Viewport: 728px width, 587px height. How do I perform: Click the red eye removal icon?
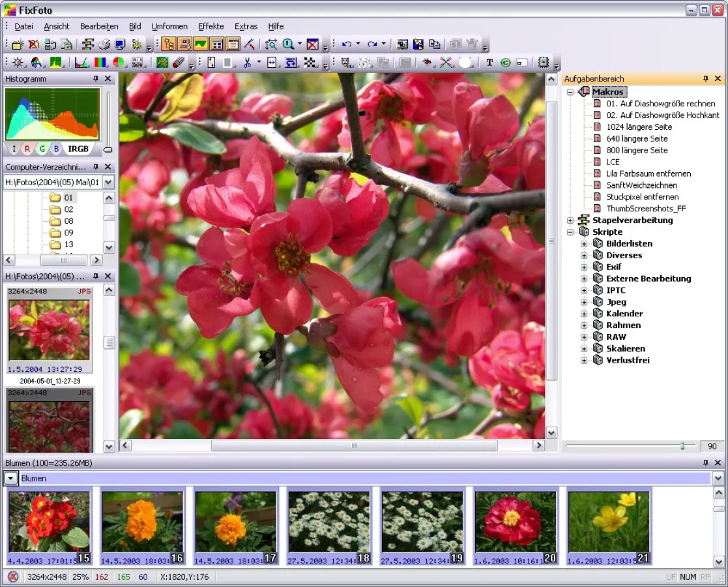pos(427,62)
